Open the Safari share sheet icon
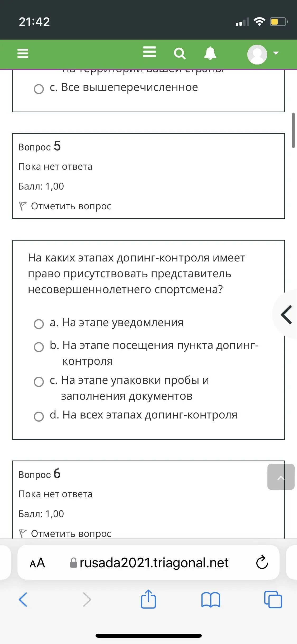This screenshot has width=297, height=644. coord(148,599)
